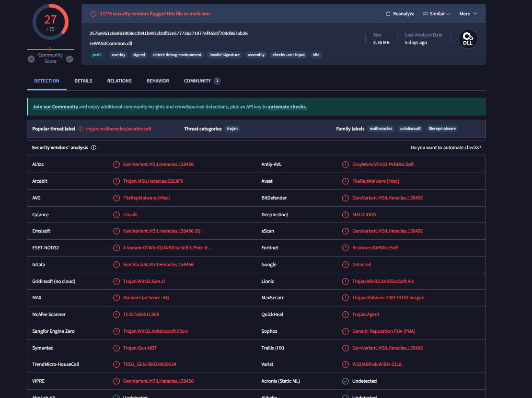Viewport: 532px width, 398px height.
Task: Click the DeepInstinct MALICIOUS alert icon
Action: click(x=346, y=215)
